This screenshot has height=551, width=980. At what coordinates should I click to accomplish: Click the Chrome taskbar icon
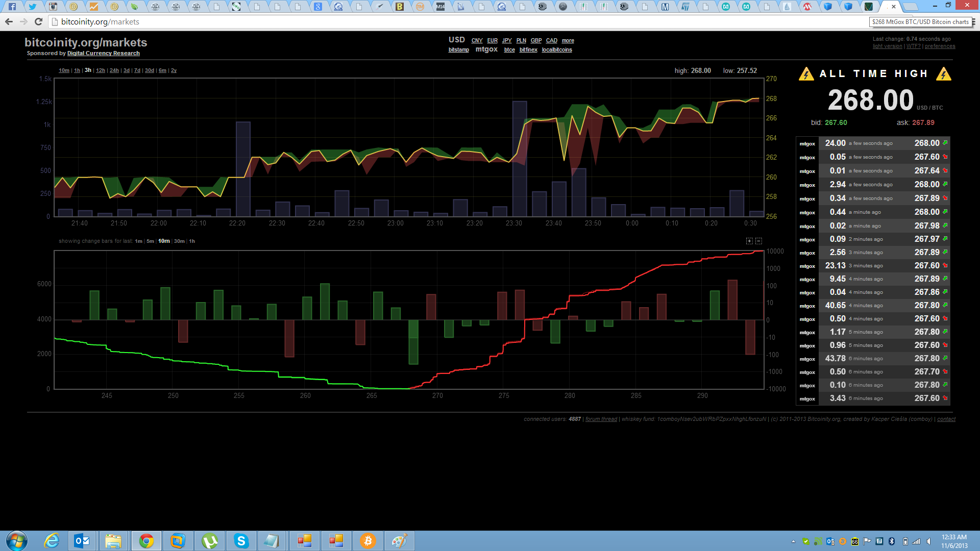point(146,541)
